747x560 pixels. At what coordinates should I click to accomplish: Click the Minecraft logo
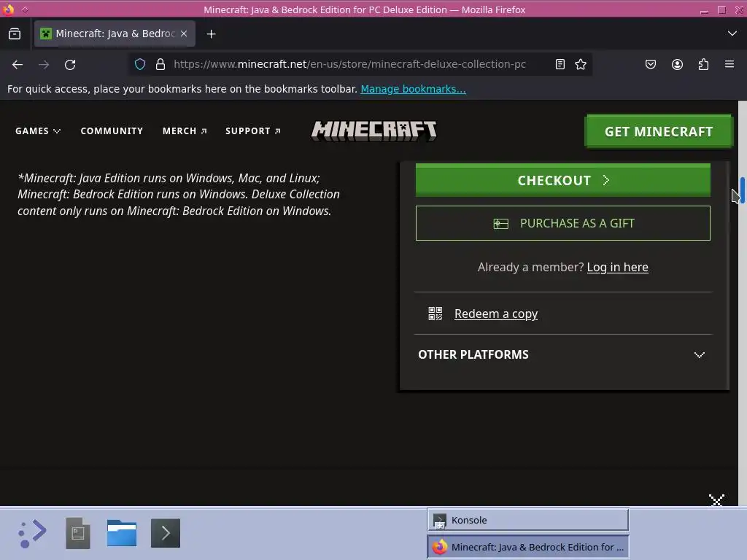(x=373, y=131)
